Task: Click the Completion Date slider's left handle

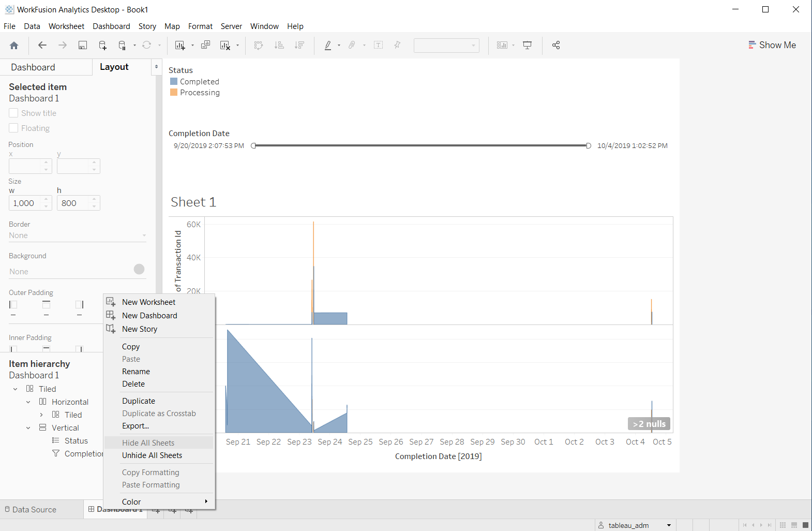Action: (x=253, y=146)
